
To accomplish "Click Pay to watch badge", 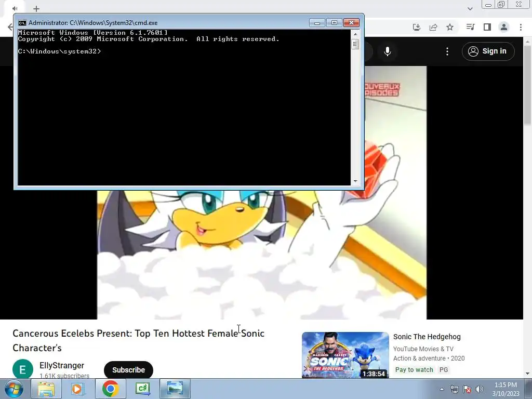I will (x=414, y=370).
